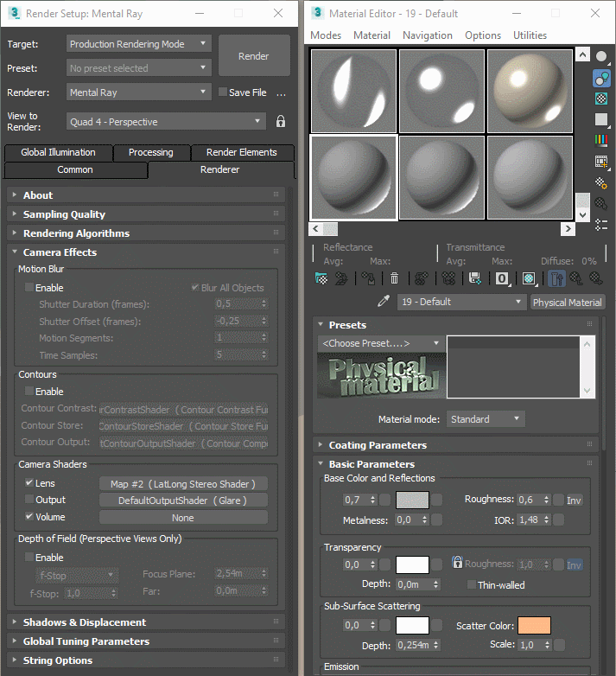Screen dimensions: 616x676
Task: Expand the Sampling Quality rollout
Action: coord(146,214)
